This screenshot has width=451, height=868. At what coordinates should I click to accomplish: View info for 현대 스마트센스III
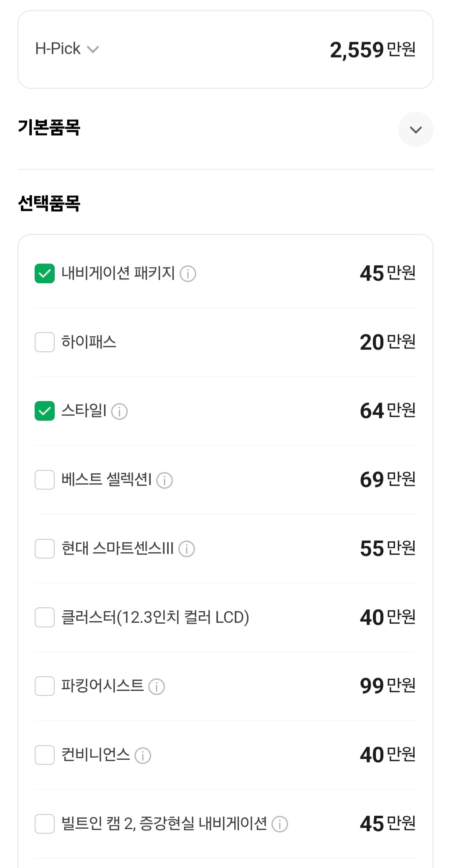click(187, 549)
